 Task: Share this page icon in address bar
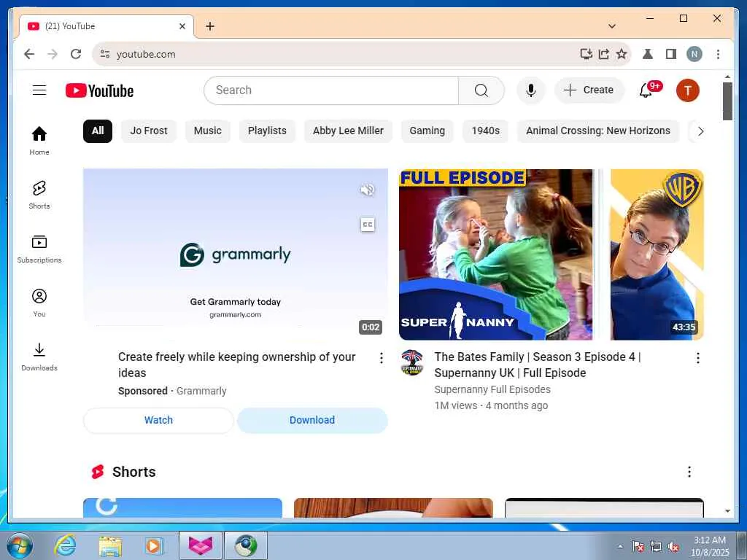tap(603, 54)
